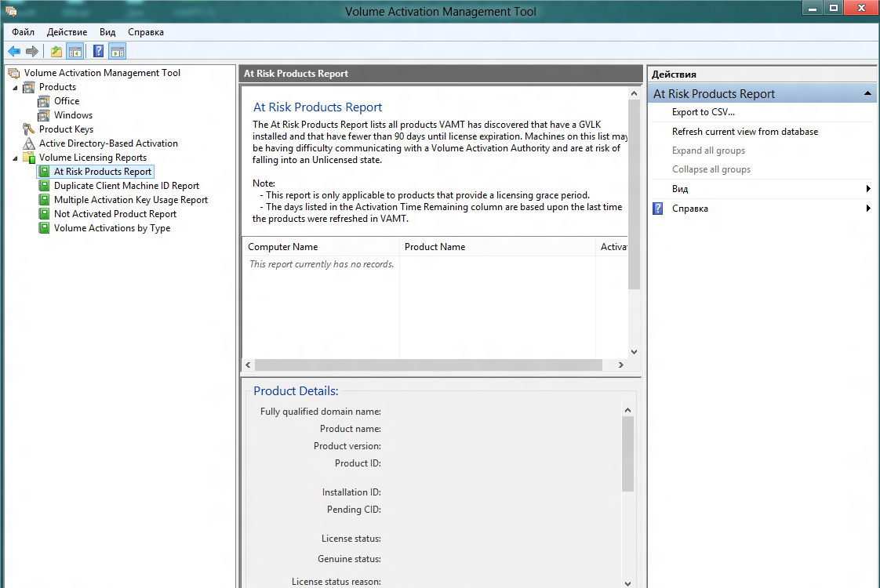This screenshot has width=880, height=588.
Task: Collapse the Volume Licensing Reports tree node
Action: click(x=15, y=158)
